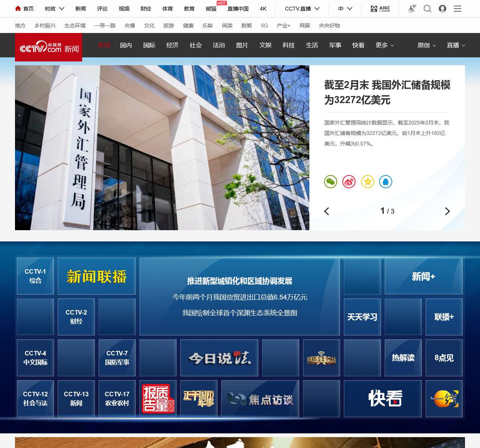Click the 国家外汇管理局 building photo
Viewport: 480px width, 448px height.
click(x=162, y=148)
